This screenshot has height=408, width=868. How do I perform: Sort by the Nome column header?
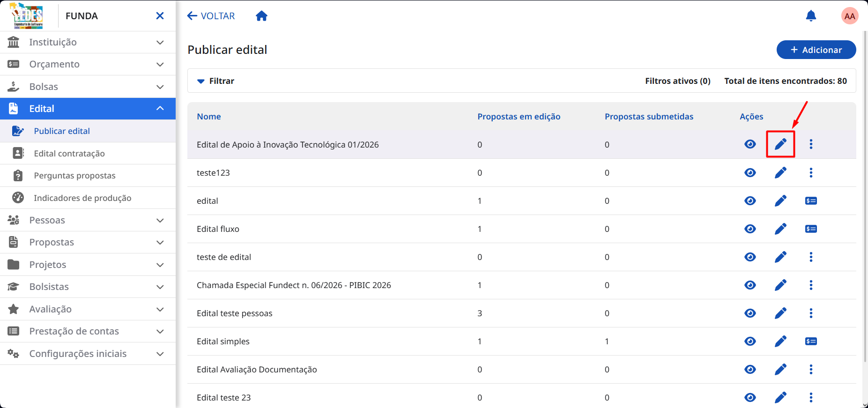(209, 117)
